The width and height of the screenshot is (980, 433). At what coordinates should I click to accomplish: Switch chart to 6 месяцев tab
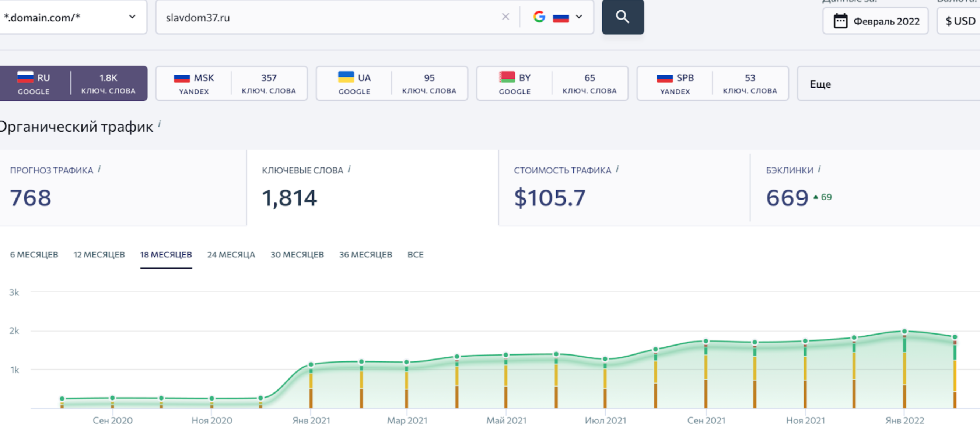pyautogui.click(x=34, y=254)
